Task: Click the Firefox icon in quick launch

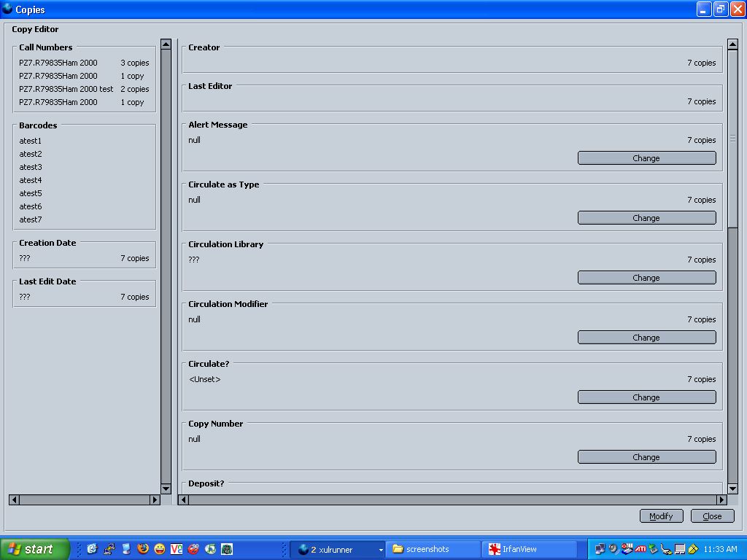Action: (142, 549)
